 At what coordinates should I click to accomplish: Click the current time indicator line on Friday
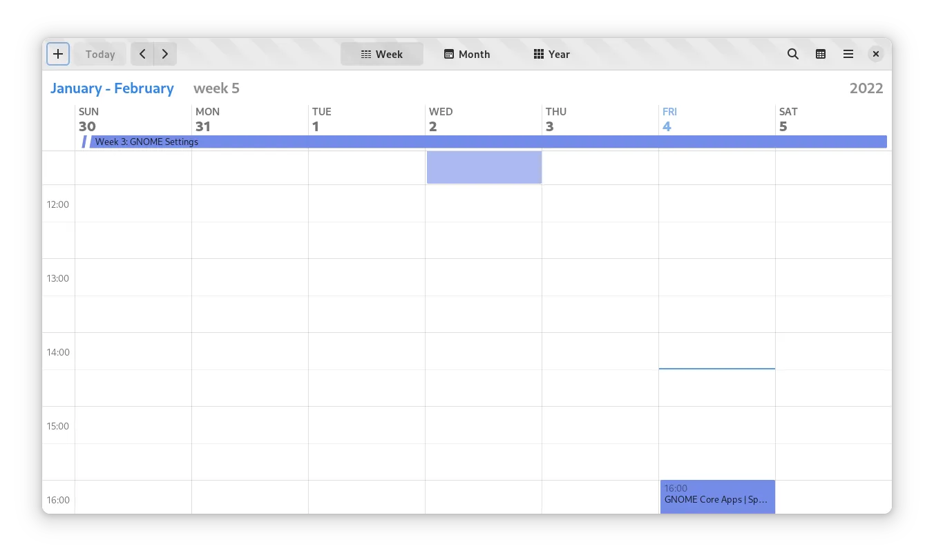[717, 369]
